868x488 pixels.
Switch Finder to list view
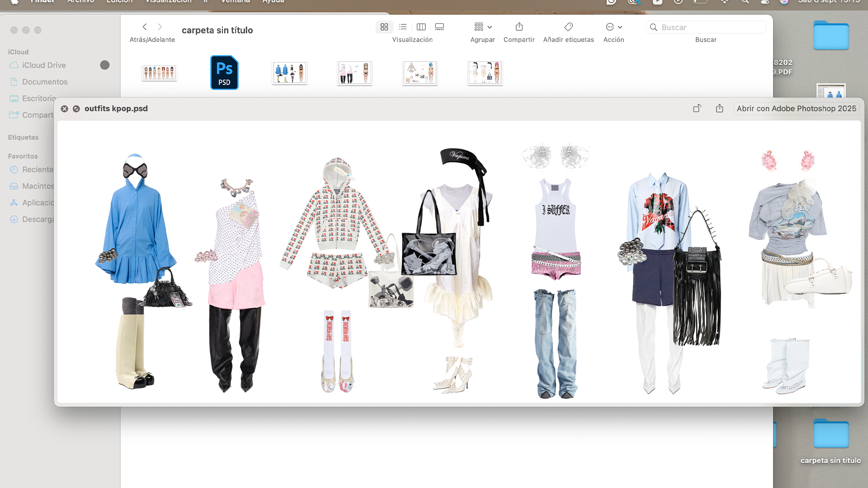pyautogui.click(x=403, y=27)
